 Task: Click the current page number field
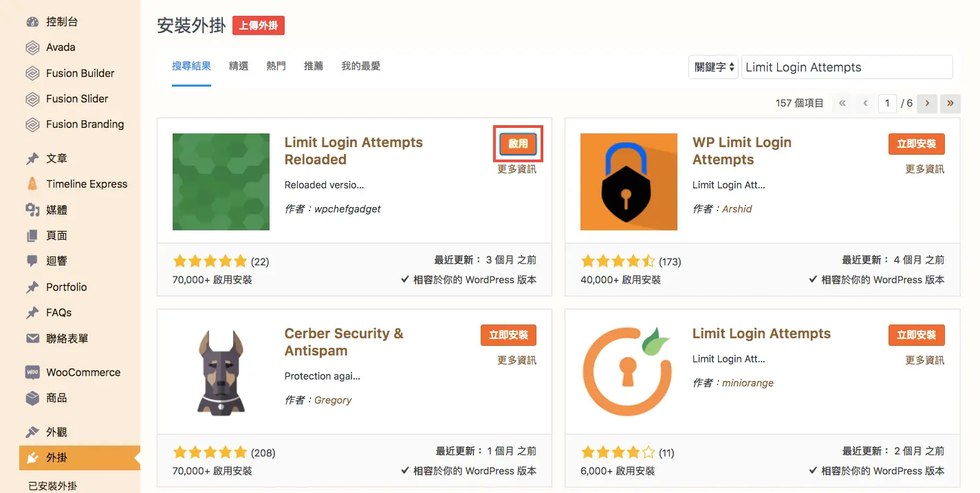(x=887, y=103)
